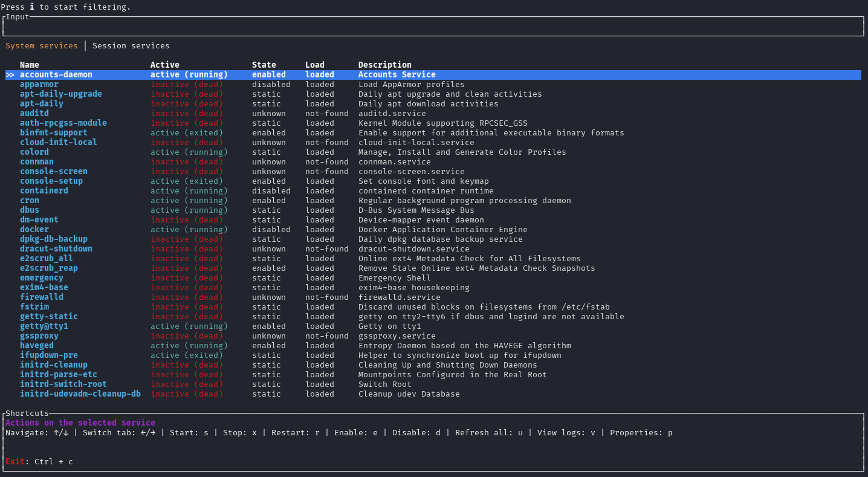Switch to the Session services tab
Image resolution: width=868 pixels, height=477 pixels.
(131, 45)
